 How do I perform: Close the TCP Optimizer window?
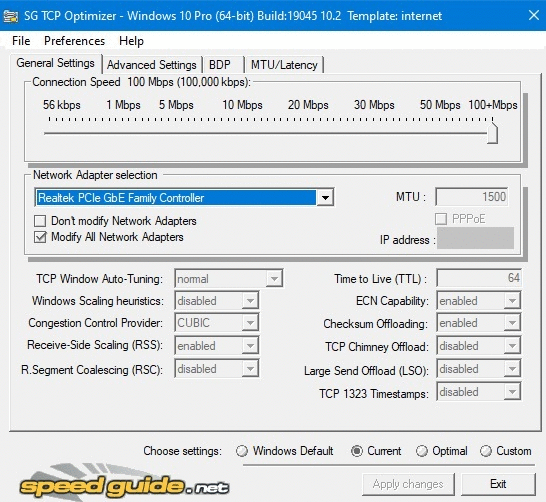[x=533, y=15]
